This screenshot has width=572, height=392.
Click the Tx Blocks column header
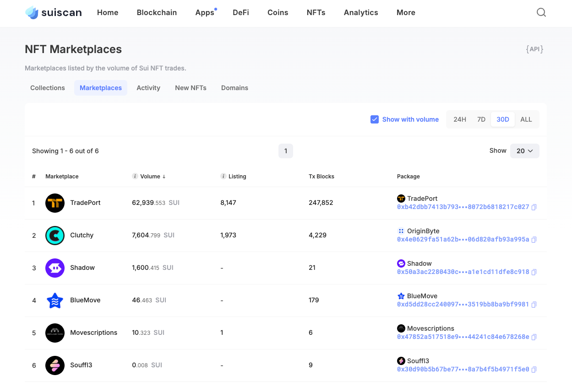[x=321, y=176]
